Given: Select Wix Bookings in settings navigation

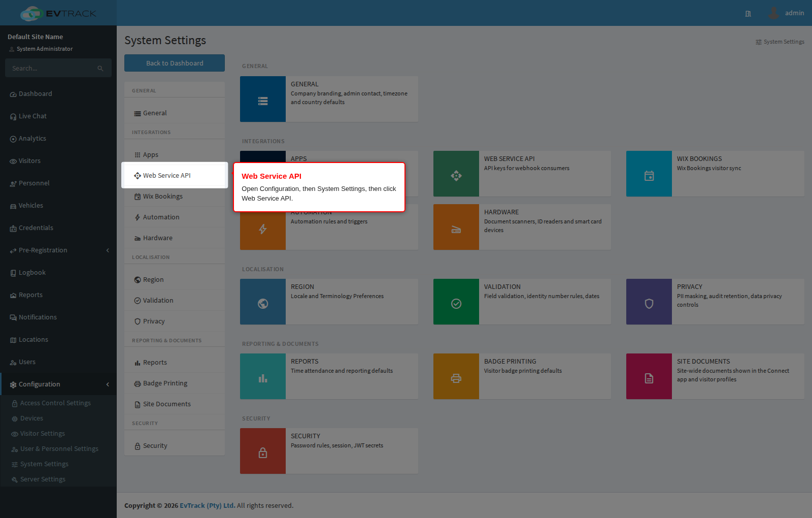Looking at the screenshot, I should point(175,197).
